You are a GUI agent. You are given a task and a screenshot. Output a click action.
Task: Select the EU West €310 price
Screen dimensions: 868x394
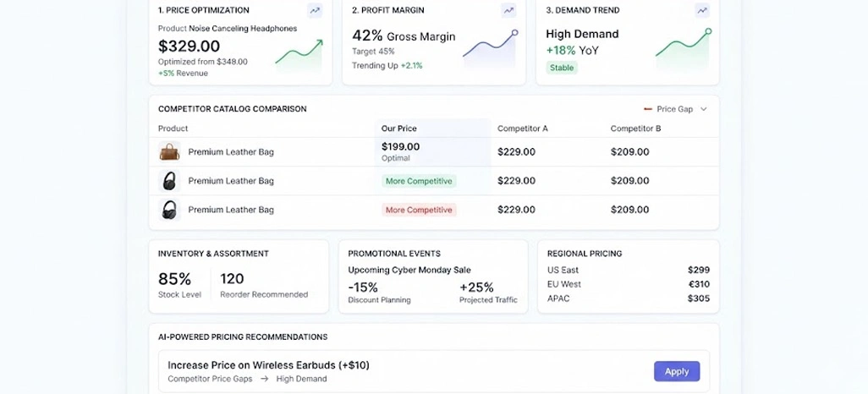tap(699, 284)
